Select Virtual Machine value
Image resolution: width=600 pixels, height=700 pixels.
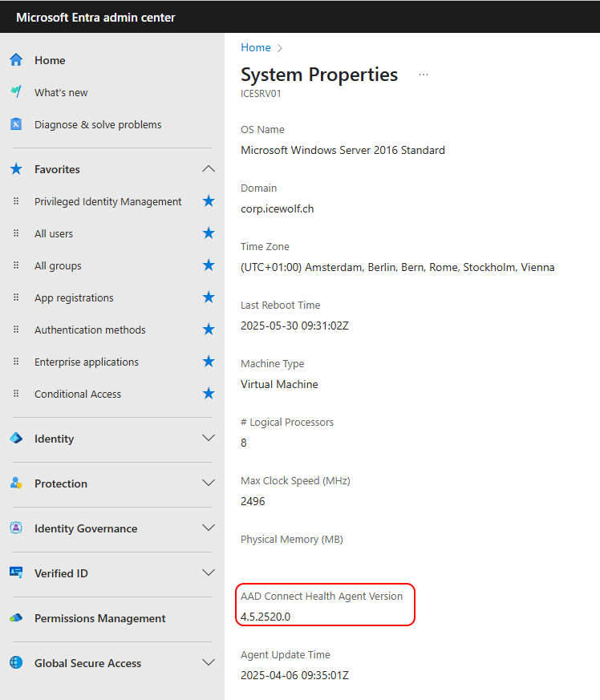pos(279,384)
